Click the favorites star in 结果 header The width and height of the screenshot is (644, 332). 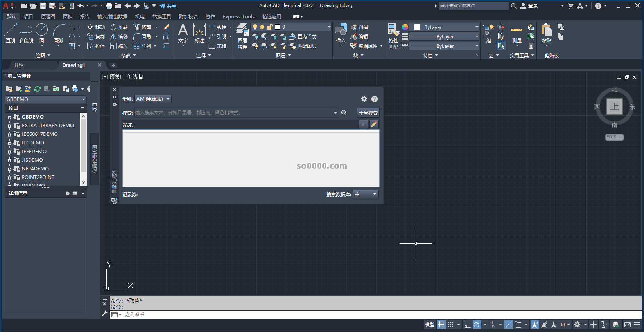click(x=363, y=125)
